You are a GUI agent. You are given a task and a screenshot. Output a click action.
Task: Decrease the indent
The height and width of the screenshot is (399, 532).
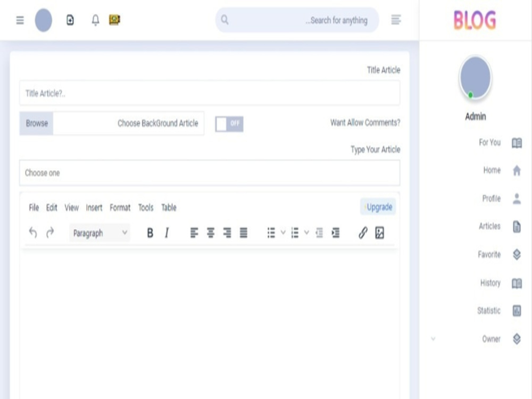[319, 233]
